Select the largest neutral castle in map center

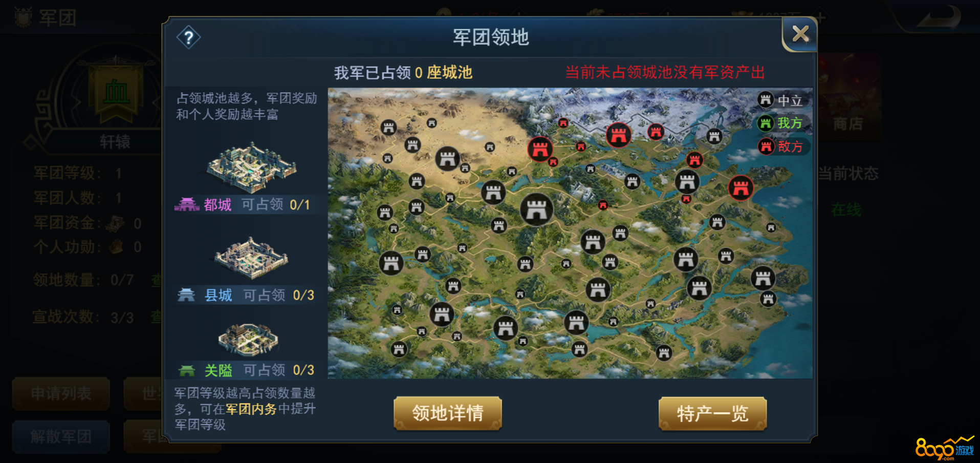point(536,209)
